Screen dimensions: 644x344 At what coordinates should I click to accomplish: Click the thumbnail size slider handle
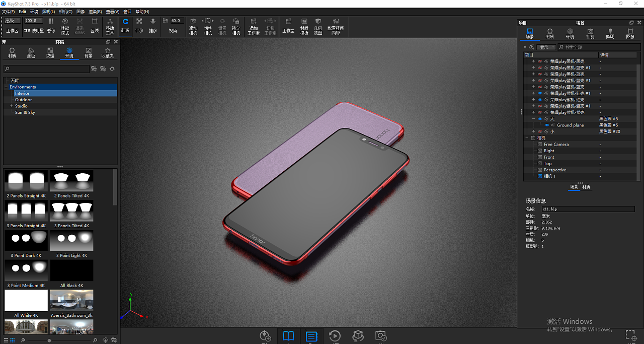click(x=49, y=340)
